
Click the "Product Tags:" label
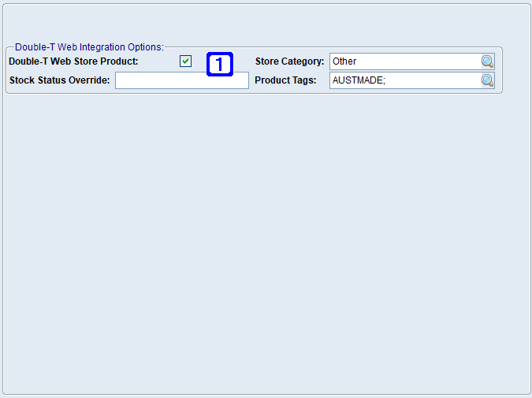tap(285, 80)
